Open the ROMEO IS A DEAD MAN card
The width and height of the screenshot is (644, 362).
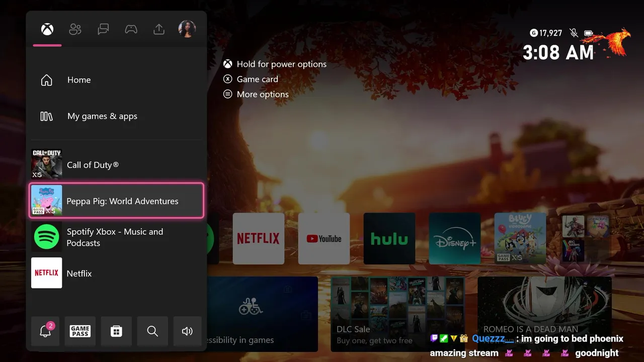click(545, 314)
